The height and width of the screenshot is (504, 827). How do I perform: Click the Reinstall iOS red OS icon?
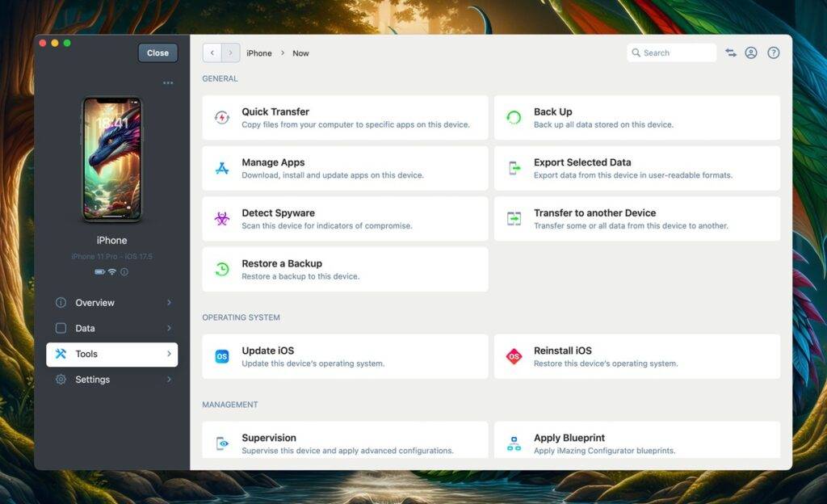pos(514,356)
